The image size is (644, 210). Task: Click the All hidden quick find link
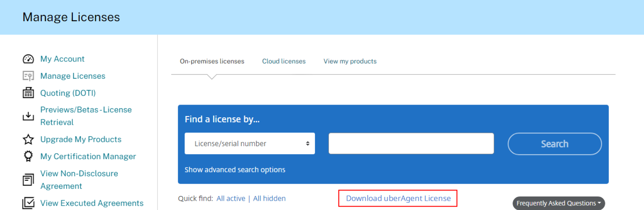coord(269,198)
